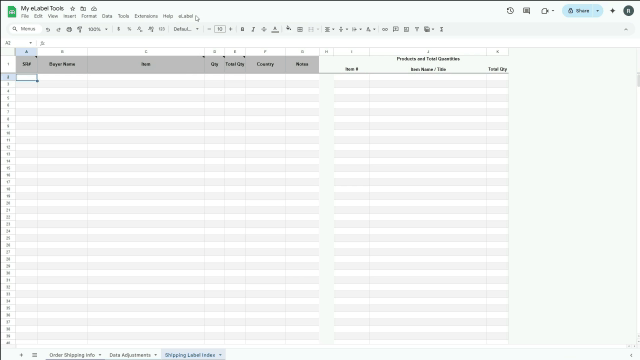Open the comments icon at top right

(x=527, y=11)
